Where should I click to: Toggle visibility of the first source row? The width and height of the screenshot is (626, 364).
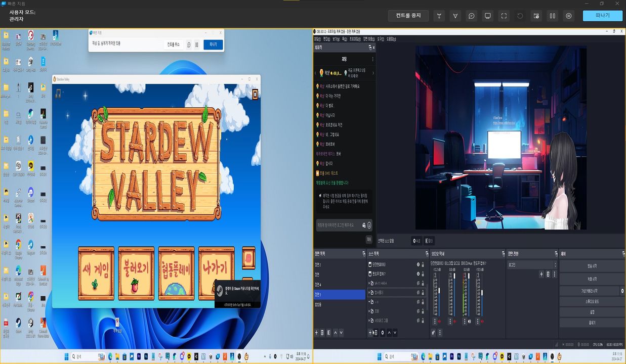[x=418, y=264]
